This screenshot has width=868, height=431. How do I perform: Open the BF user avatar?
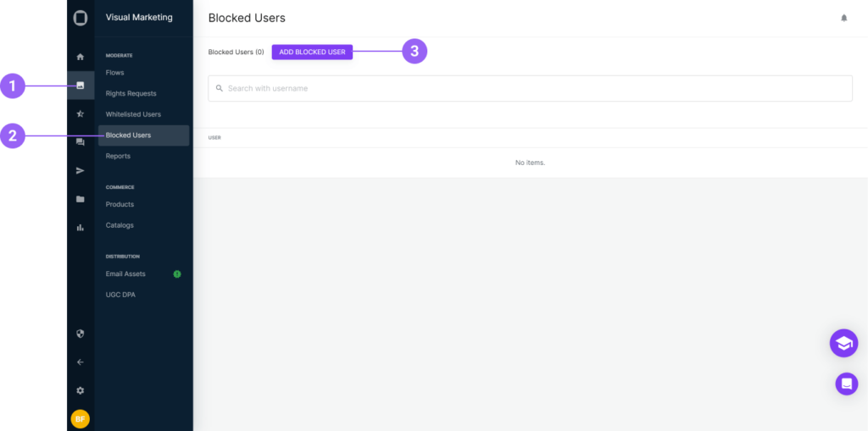[x=81, y=419]
